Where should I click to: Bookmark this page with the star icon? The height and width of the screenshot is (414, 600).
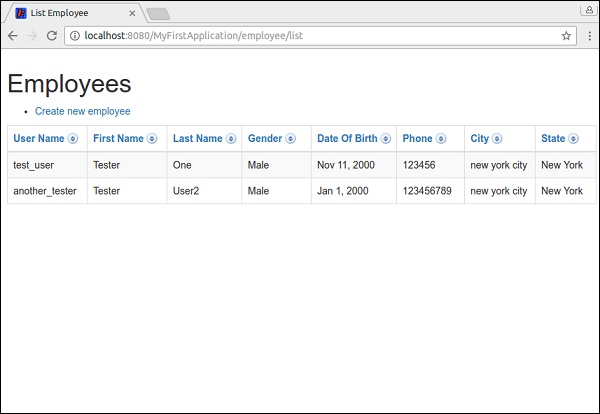click(x=566, y=35)
